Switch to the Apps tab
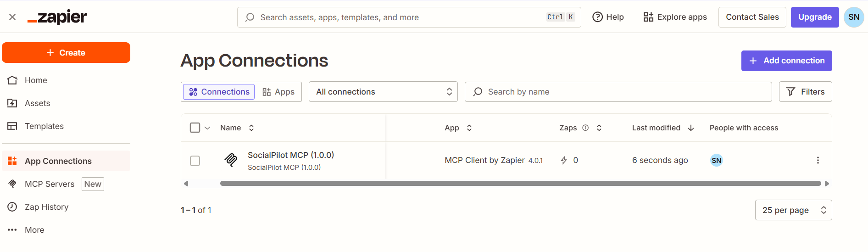This screenshot has width=868, height=252. [x=278, y=92]
